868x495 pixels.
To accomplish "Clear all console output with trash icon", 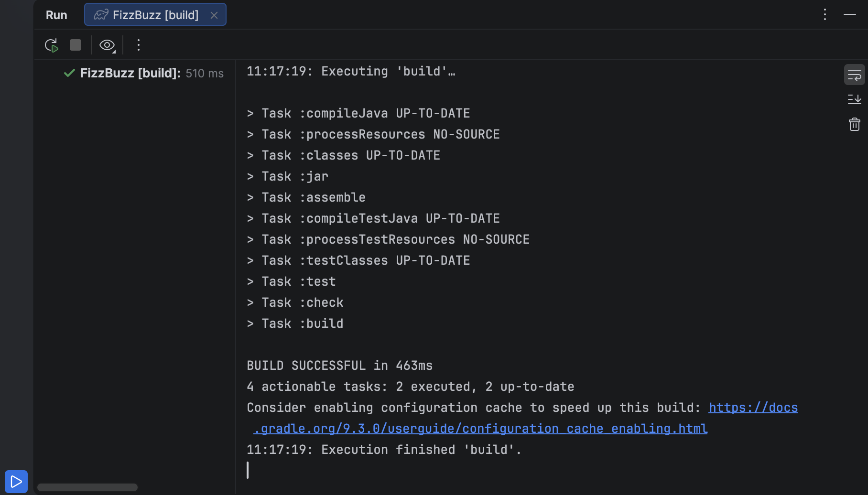I will click(854, 124).
